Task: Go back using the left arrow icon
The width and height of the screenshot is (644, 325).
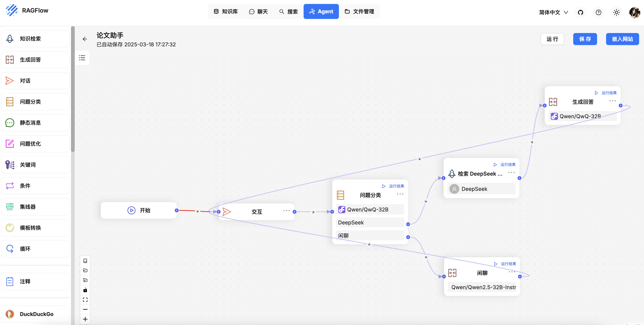Action: tap(85, 39)
